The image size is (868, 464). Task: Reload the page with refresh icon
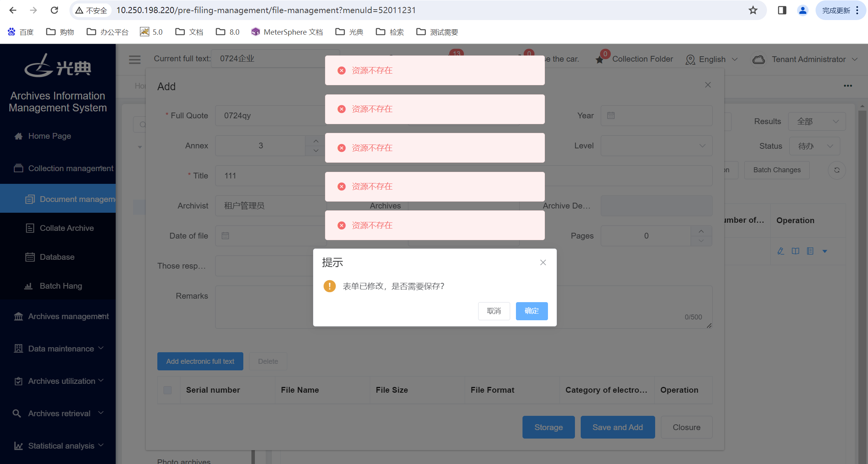click(x=54, y=10)
